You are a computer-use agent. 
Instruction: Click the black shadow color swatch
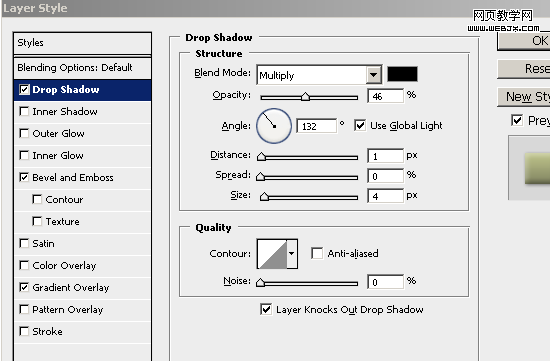point(402,74)
